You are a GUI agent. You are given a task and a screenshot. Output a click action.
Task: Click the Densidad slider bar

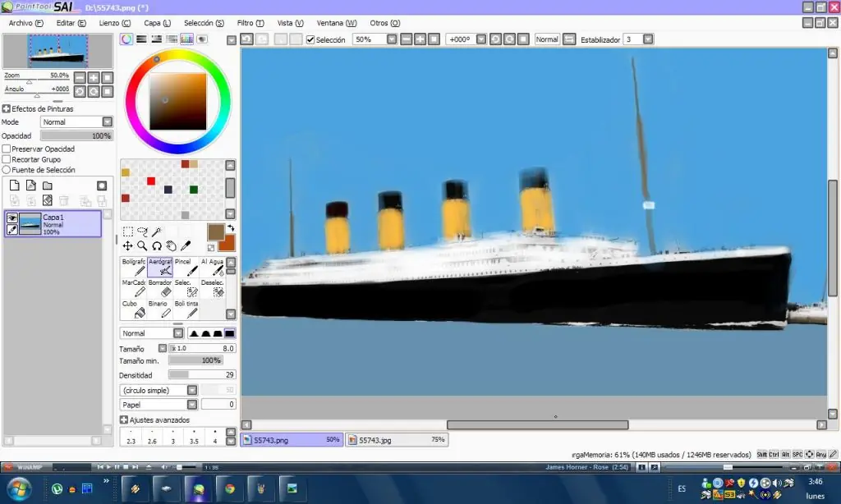click(202, 375)
